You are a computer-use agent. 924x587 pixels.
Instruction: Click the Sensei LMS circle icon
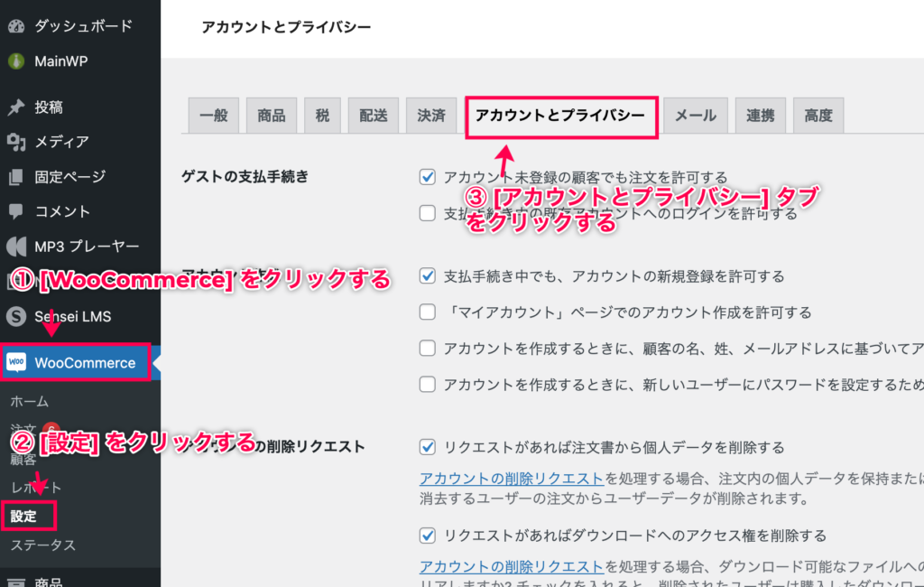[16, 316]
